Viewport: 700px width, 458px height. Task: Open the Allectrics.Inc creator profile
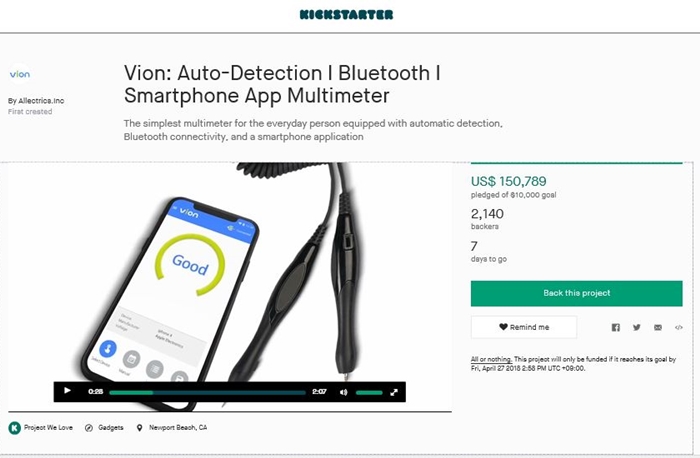point(41,101)
